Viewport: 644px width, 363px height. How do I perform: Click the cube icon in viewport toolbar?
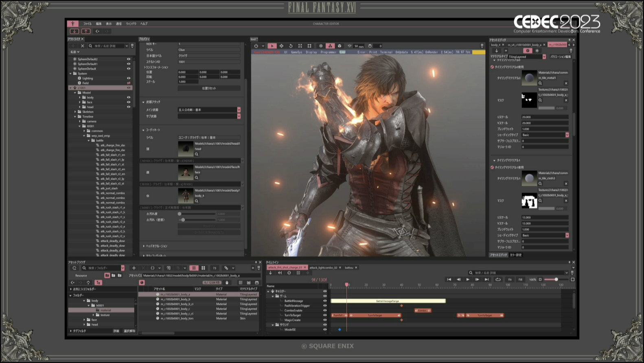click(x=340, y=46)
